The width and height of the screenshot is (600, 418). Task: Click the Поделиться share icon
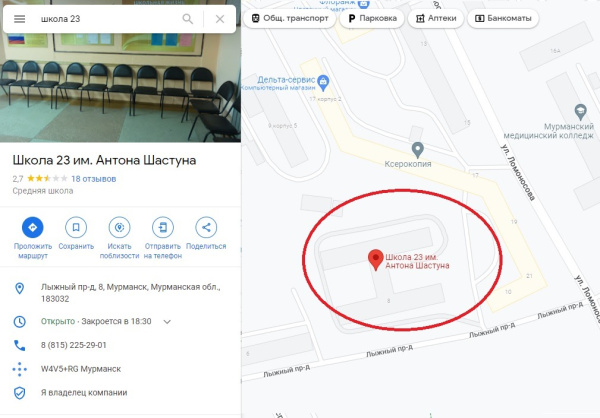click(x=206, y=227)
